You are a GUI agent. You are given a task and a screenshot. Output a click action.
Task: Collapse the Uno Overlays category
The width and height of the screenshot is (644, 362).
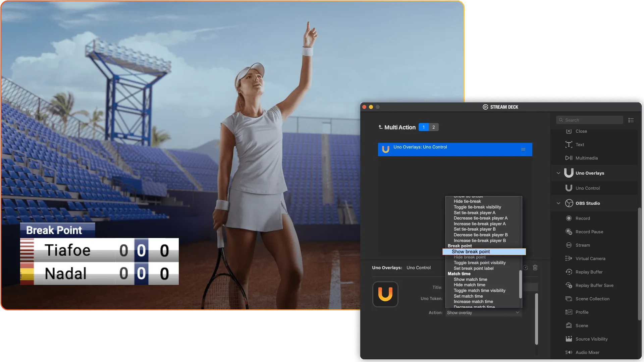(558, 173)
